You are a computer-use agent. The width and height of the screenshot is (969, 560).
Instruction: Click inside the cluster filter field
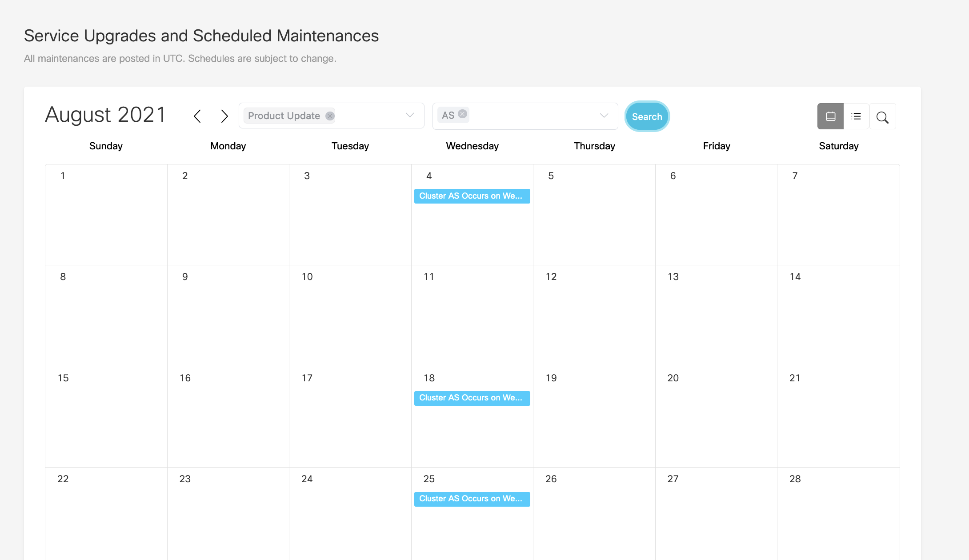[533, 116]
